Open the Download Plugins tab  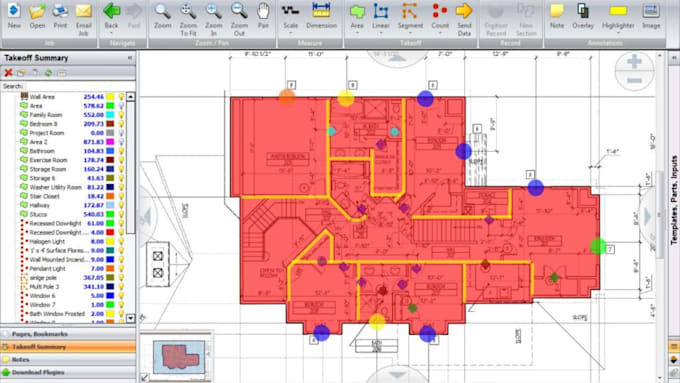68,372
